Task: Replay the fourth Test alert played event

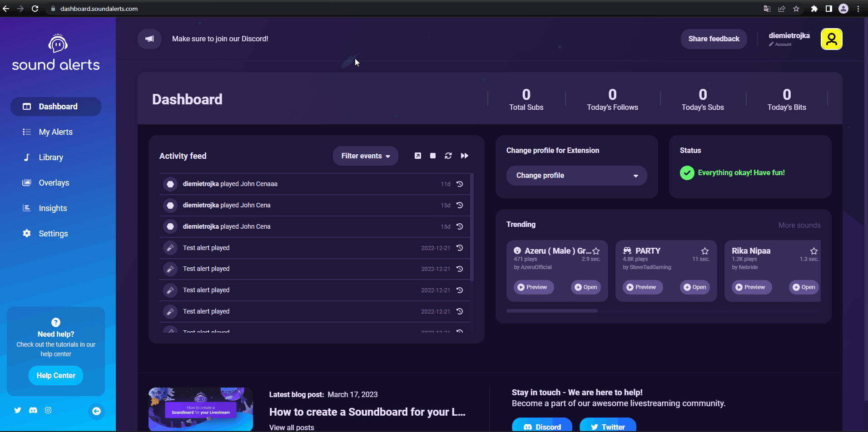Action: point(460,311)
